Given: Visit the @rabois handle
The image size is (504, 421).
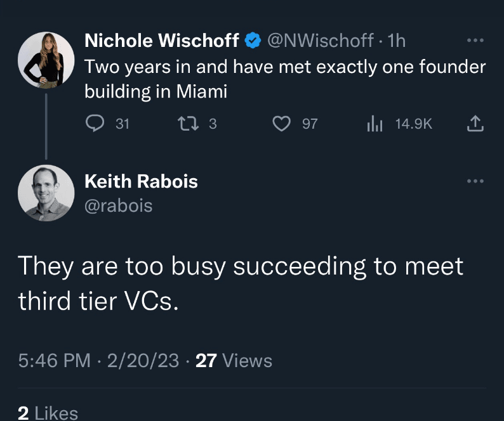Looking at the screenshot, I should pos(118,205).
